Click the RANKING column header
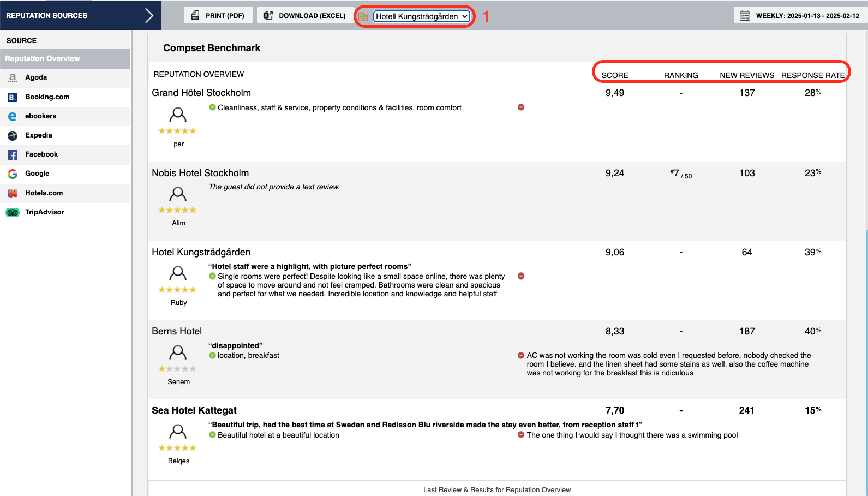 pos(681,75)
